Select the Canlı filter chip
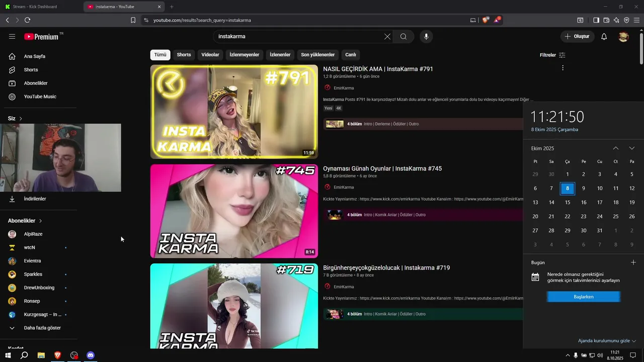644x362 pixels. [351, 55]
